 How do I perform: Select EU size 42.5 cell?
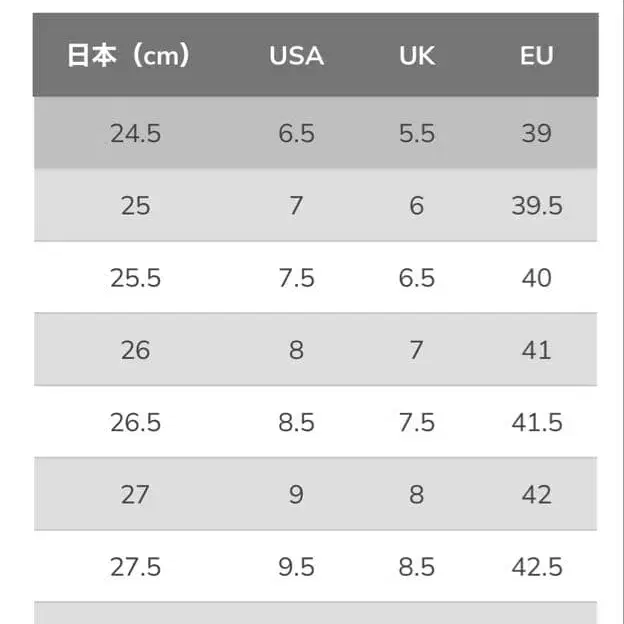click(537, 567)
